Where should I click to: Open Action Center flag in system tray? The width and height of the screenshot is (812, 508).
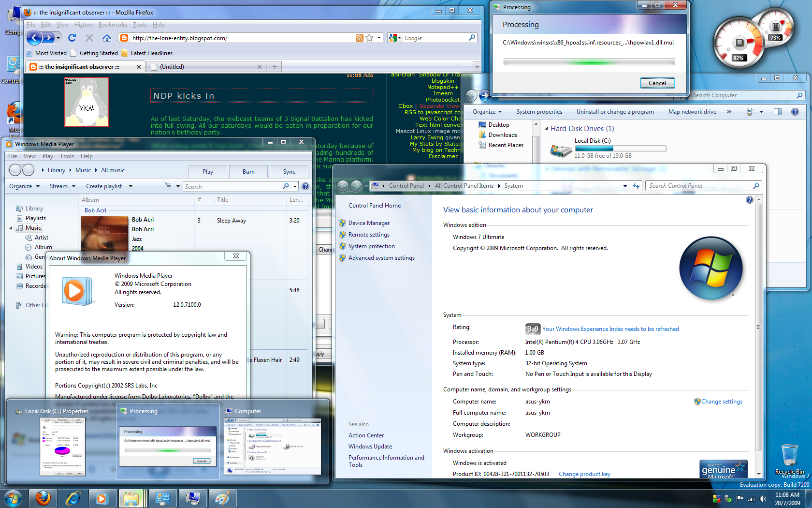(x=739, y=499)
